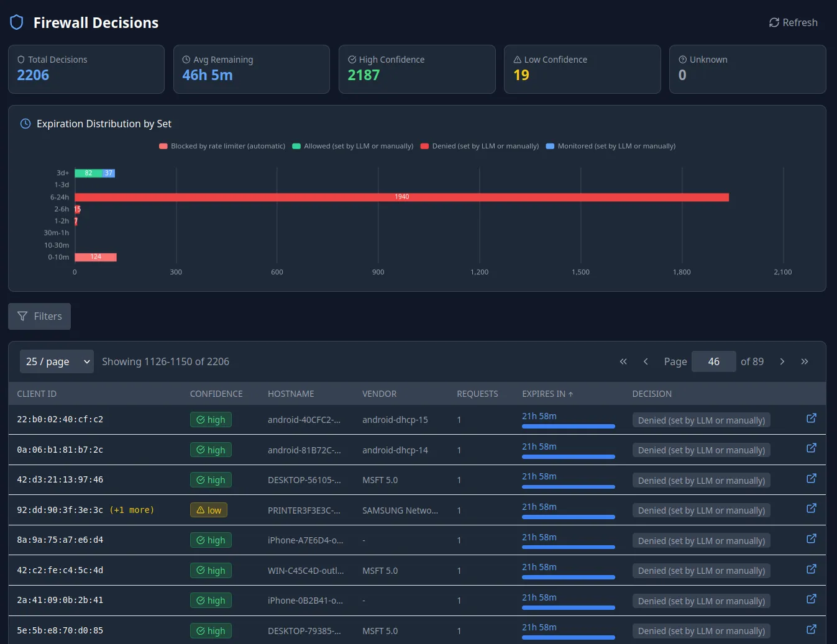Sort by the Confidence column header
This screenshot has width=837, height=644.
pyautogui.click(x=216, y=394)
